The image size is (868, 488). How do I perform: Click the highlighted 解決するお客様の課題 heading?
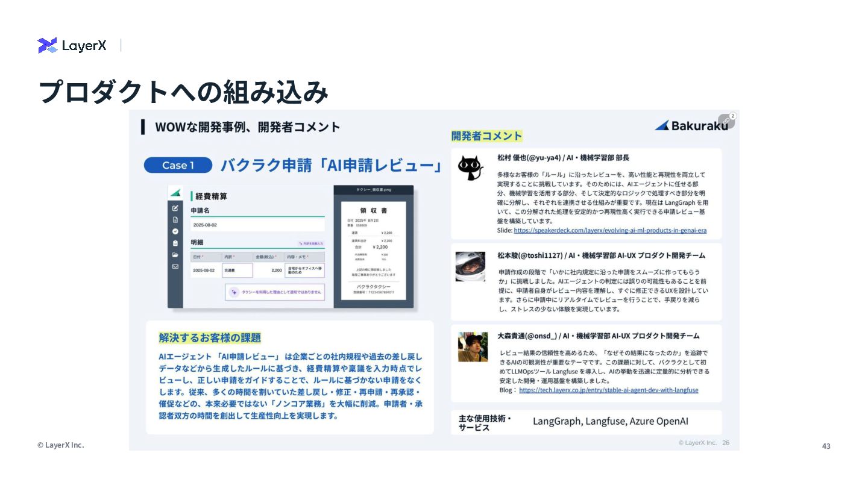point(210,337)
